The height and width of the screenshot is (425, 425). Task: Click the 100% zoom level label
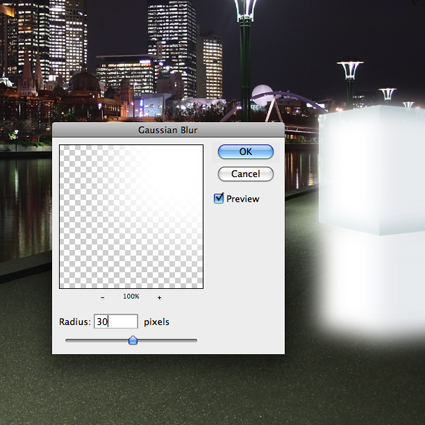pos(131,296)
